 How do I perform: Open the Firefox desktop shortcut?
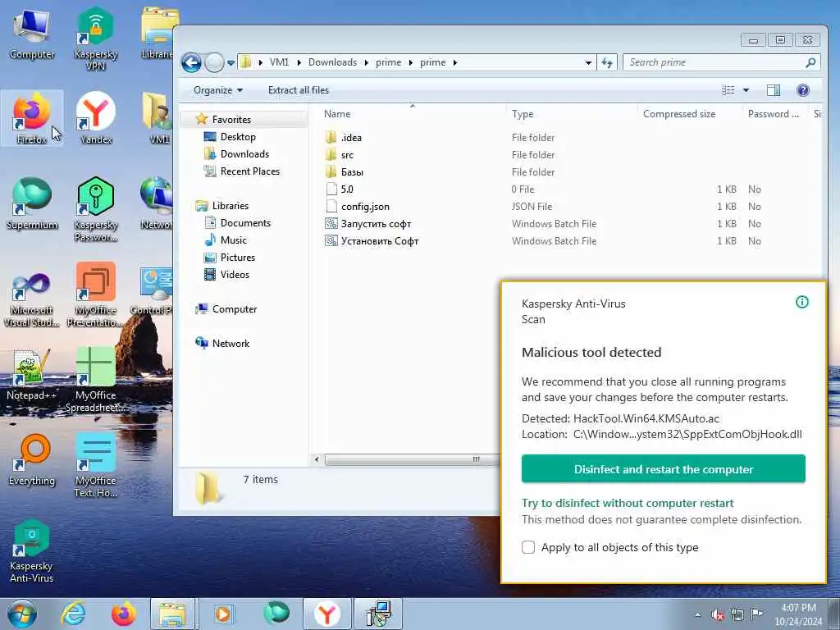pos(32,118)
